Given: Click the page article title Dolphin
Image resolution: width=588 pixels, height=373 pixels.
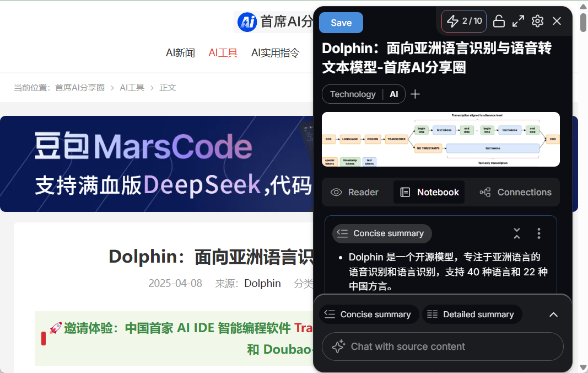Looking at the screenshot, I should pos(211,257).
